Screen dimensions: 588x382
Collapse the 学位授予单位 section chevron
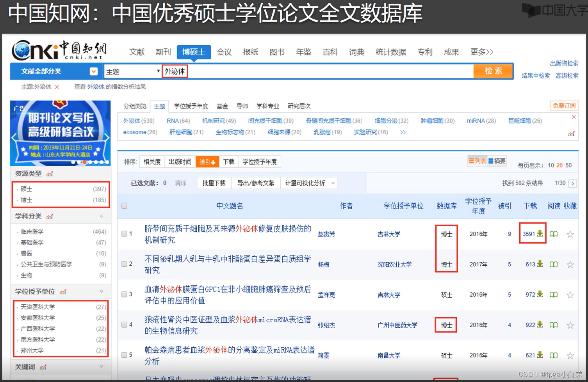pyautogui.click(x=101, y=291)
